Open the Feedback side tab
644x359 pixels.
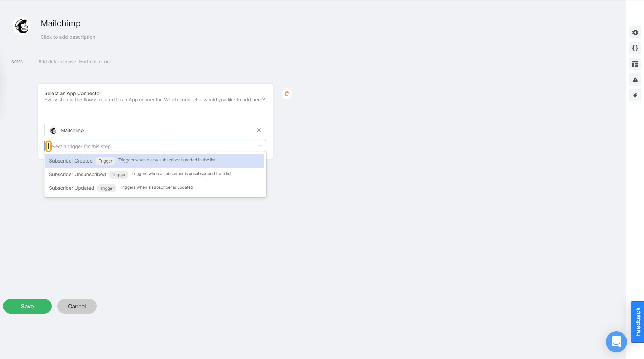pyautogui.click(x=638, y=322)
